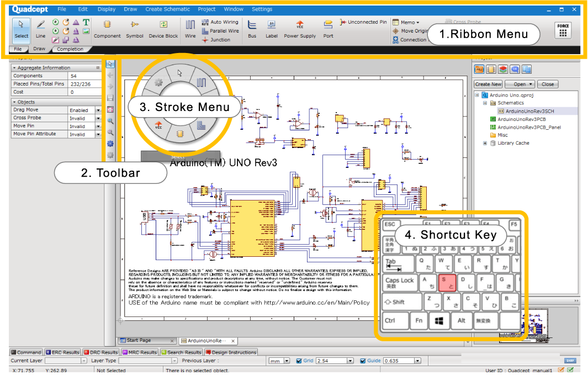Click the blue windows panel icon

[x=527, y=70]
